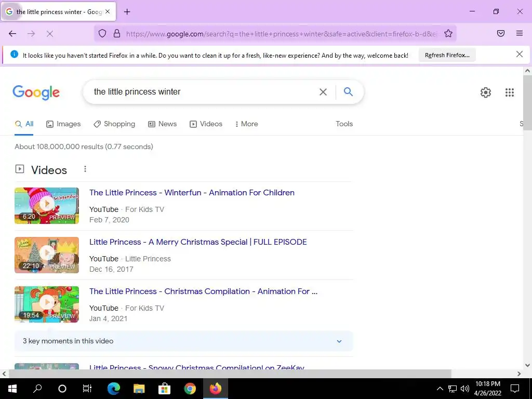Open Microsoft Store from the taskbar
Viewport: 532px width, 399px height.
point(164,389)
